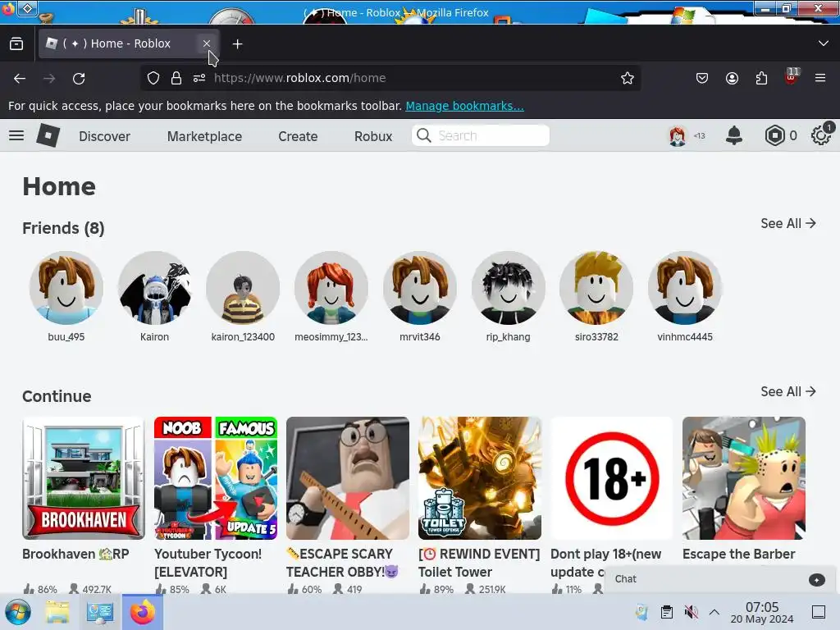Open the notifications bell
Image resolution: width=840 pixels, height=630 pixels.
click(734, 135)
